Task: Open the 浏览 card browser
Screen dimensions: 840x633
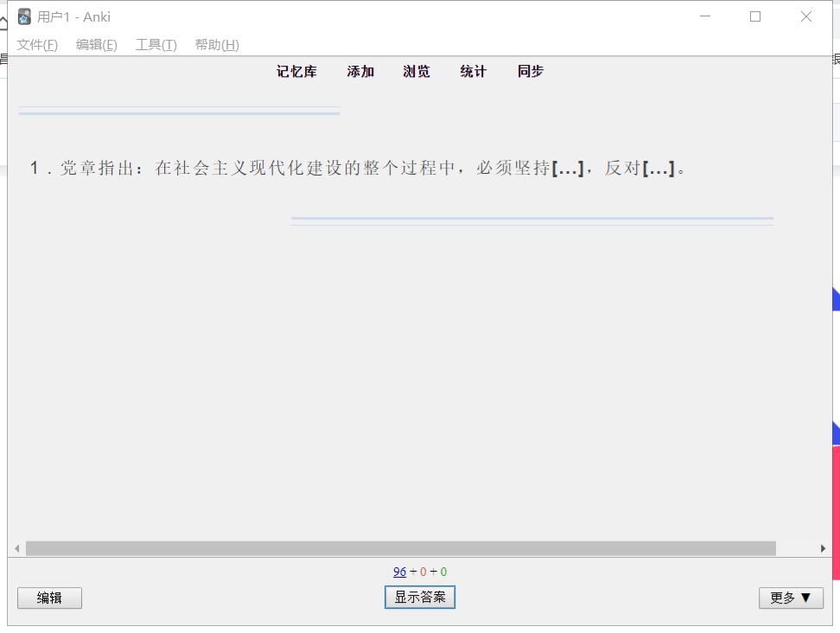Action: point(417,71)
